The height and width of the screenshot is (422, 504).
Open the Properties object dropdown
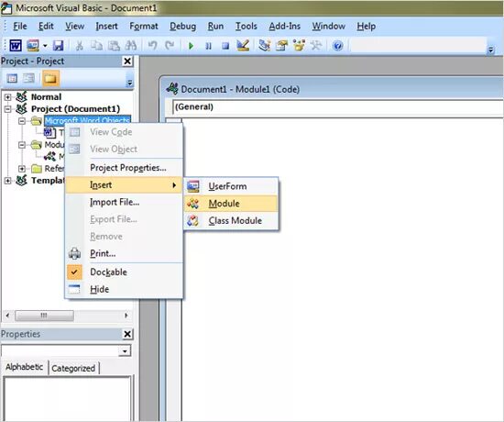(x=125, y=350)
